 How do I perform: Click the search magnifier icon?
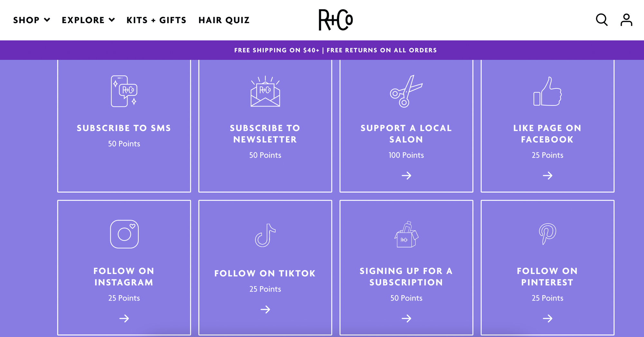[601, 20]
